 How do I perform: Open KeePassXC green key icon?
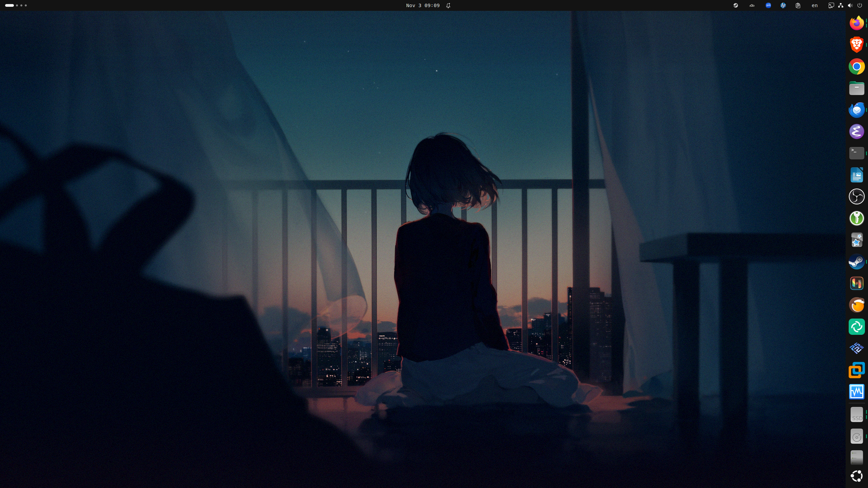(856, 218)
